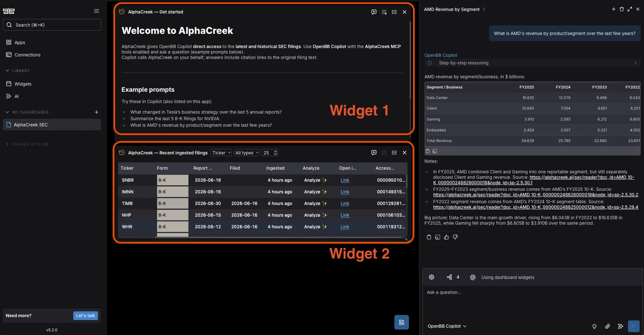Click Analyze for the NHP row
This screenshot has width=644, height=335.
coord(316,215)
